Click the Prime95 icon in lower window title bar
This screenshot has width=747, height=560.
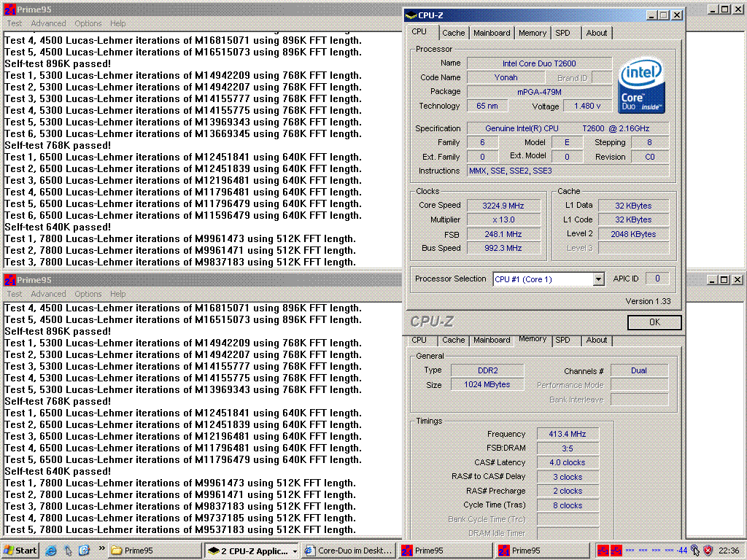(9, 280)
